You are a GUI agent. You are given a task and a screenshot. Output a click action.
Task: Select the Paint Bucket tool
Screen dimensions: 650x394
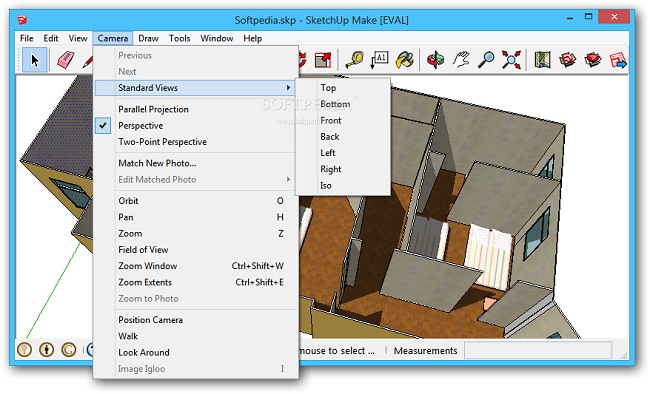tap(404, 60)
